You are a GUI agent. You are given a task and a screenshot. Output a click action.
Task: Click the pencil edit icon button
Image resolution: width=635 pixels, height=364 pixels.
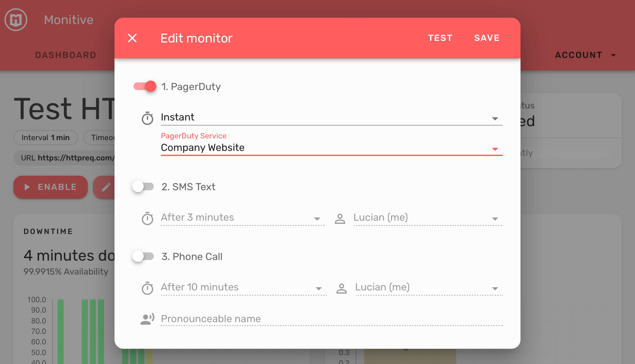point(106,187)
